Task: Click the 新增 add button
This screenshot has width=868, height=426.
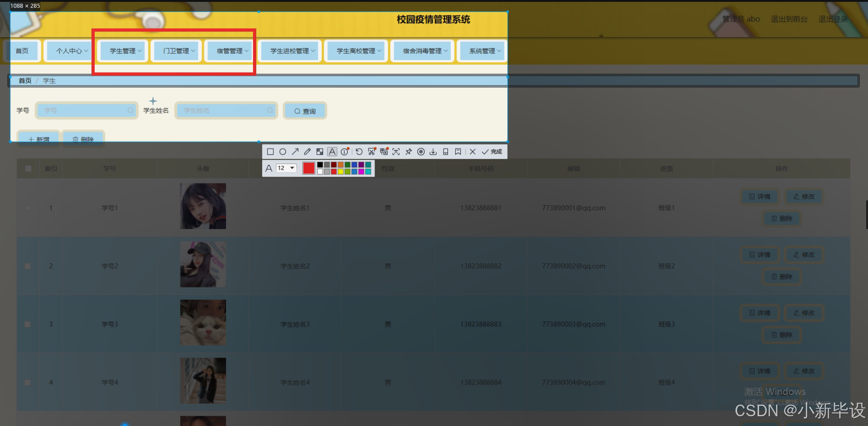Action: [38, 139]
